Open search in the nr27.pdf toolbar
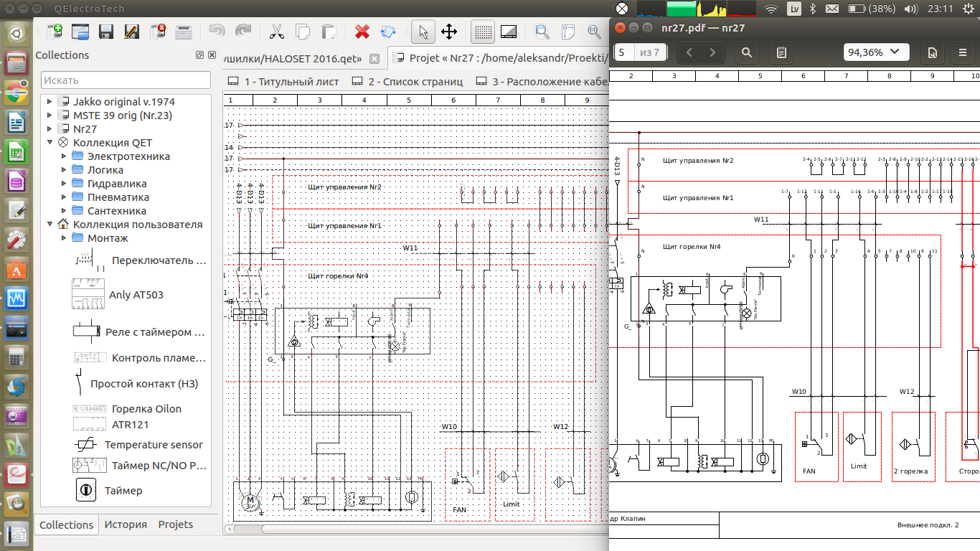980x551 pixels. (746, 52)
